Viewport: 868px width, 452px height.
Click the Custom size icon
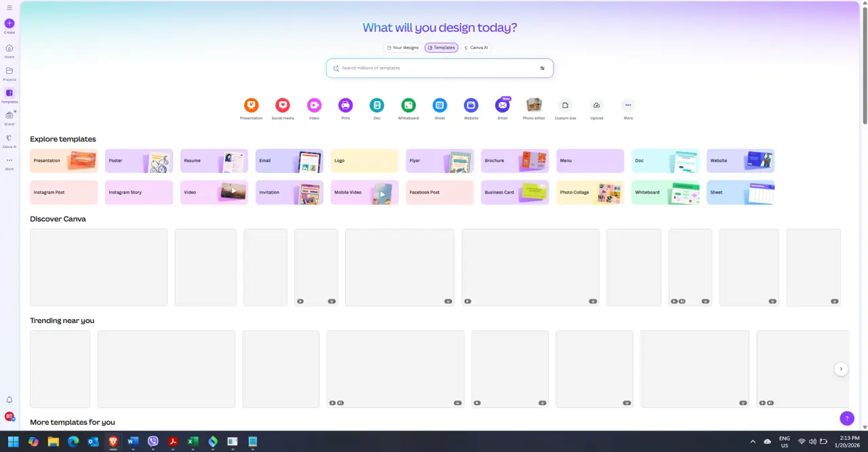pos(565,105)
